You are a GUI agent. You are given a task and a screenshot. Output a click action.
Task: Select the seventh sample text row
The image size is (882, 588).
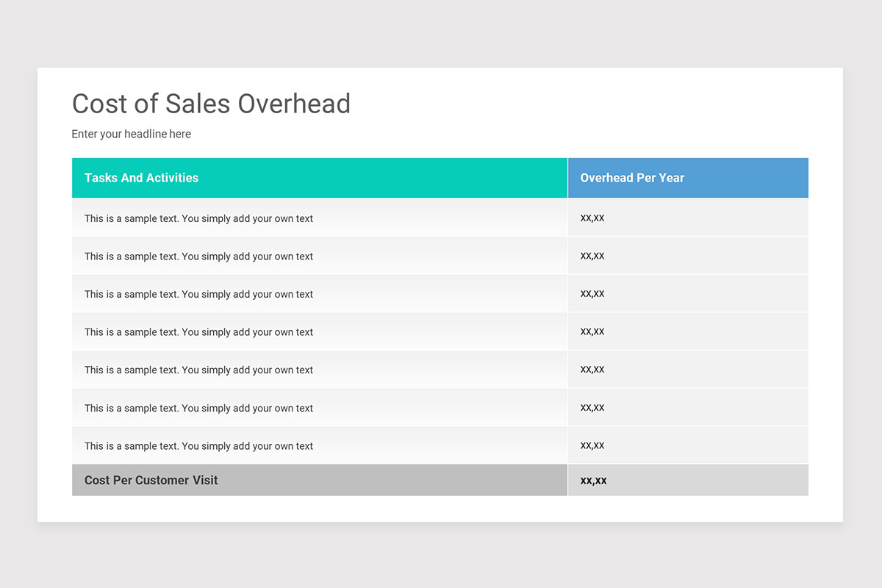[x=198, y=445]
